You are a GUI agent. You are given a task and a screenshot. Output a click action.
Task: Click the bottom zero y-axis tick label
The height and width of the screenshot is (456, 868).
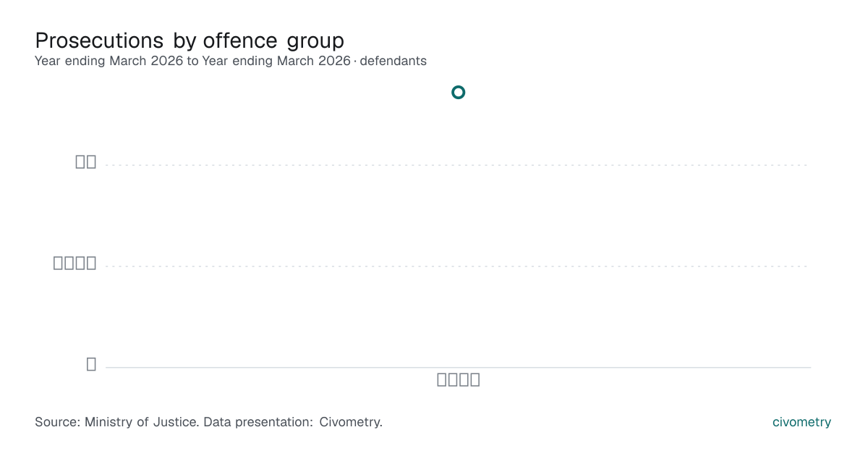(x=91, y=364)
